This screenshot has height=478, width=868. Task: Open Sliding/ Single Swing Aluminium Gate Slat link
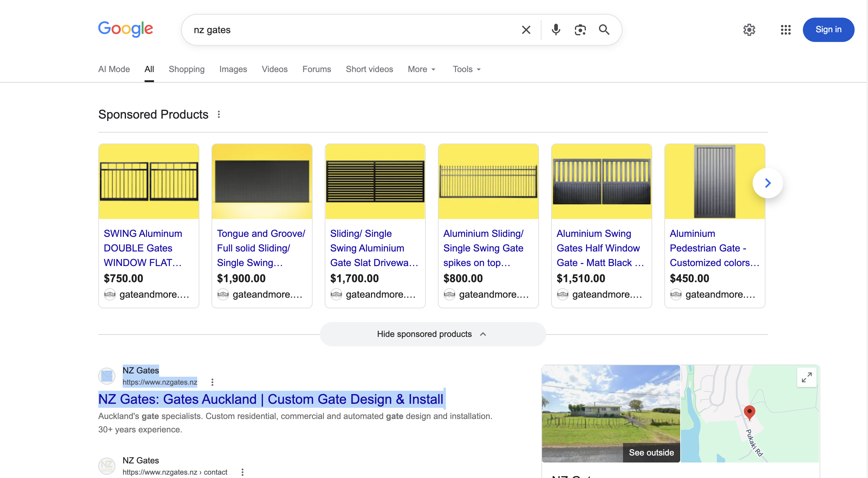click(374, 248)
